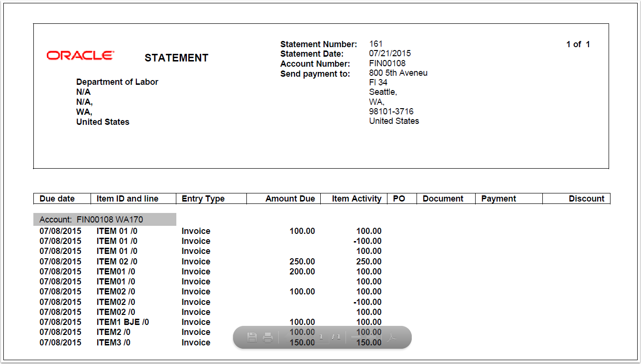The width and height of the screenshot is (641, 364).
Task: Click statement date 07/21/2015
Action: point(390,53)
